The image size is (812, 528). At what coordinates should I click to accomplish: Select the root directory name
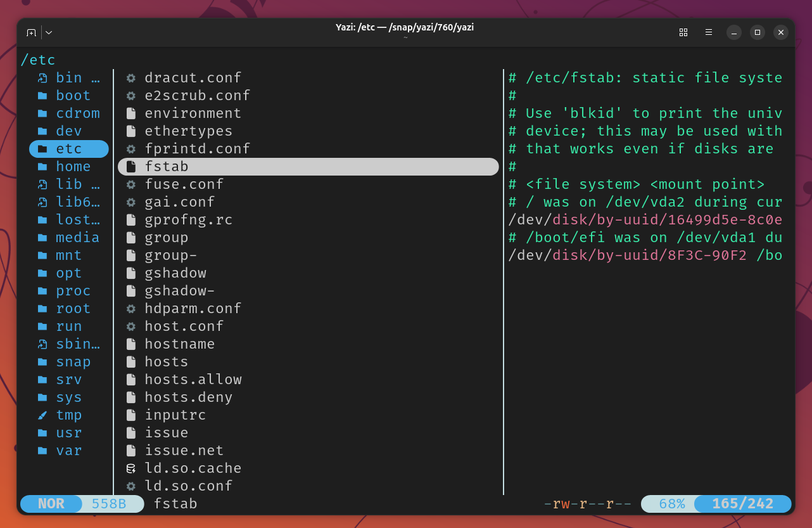click(73, 309)
